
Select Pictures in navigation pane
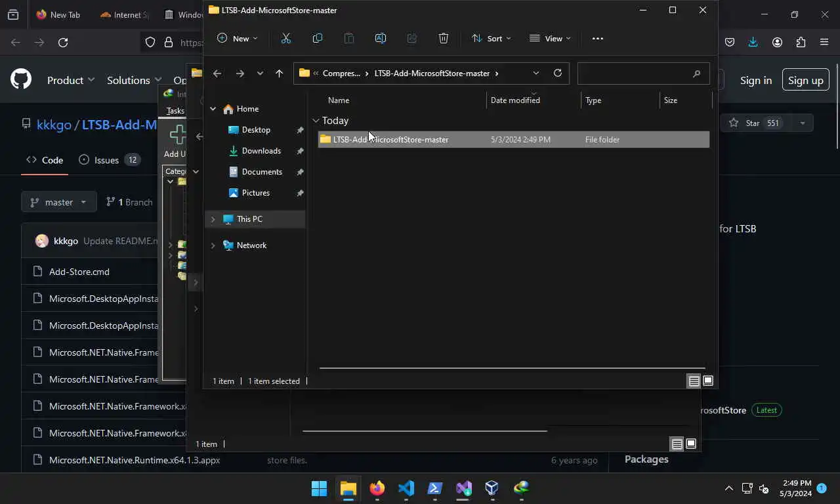256,193
